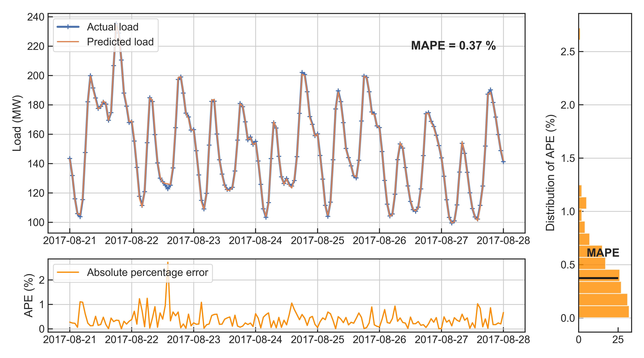The width and height of the screenshot is (644, 358).
Task: Click the 200 tick label on load axis
Action: tap(36, 76)
